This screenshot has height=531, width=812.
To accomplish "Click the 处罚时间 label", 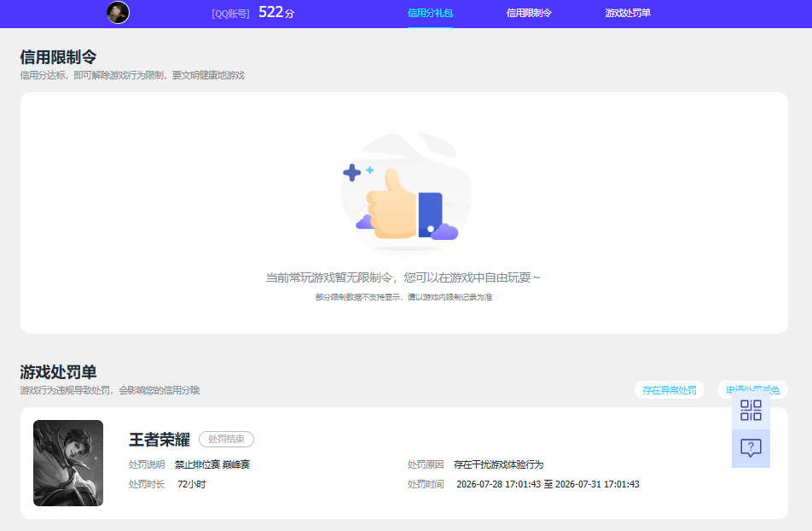I will tap(426, 484).
